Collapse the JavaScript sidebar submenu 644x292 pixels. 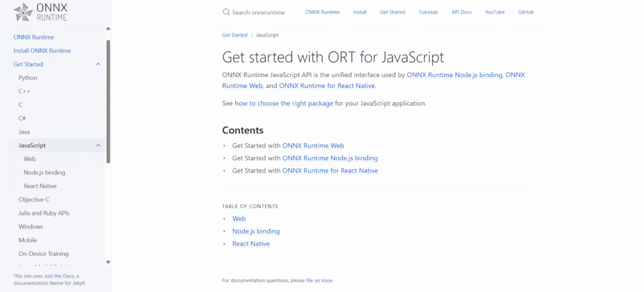click(x=98, y=146)
